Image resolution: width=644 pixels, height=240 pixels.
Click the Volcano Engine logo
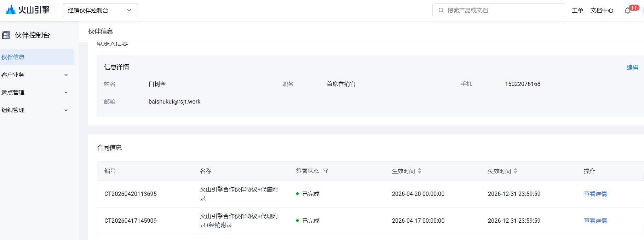click(28, 10)
